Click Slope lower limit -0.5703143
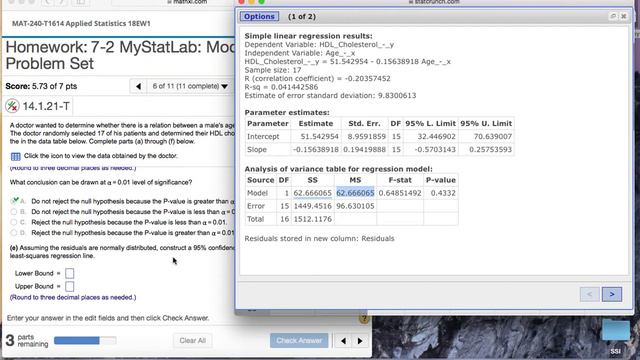This screenshot has height=360, width=640. (435, 150)
